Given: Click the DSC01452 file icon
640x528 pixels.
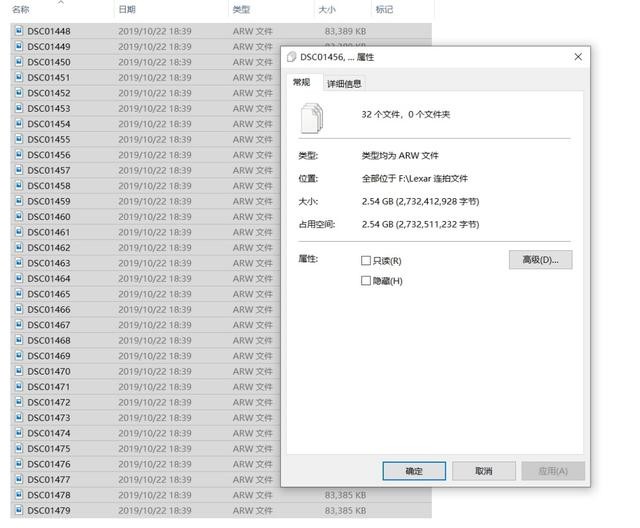Looking at the screenshot, I should (19, 93).
